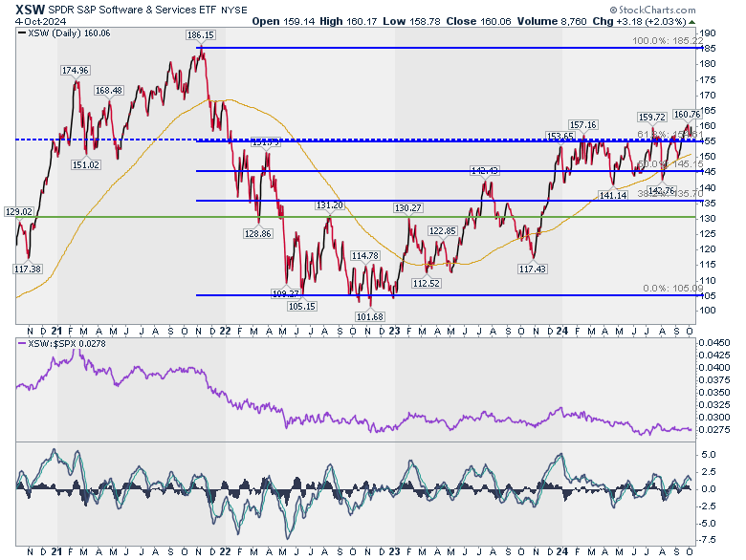
Task: Click the 131.20 price label
Action: 329,205
